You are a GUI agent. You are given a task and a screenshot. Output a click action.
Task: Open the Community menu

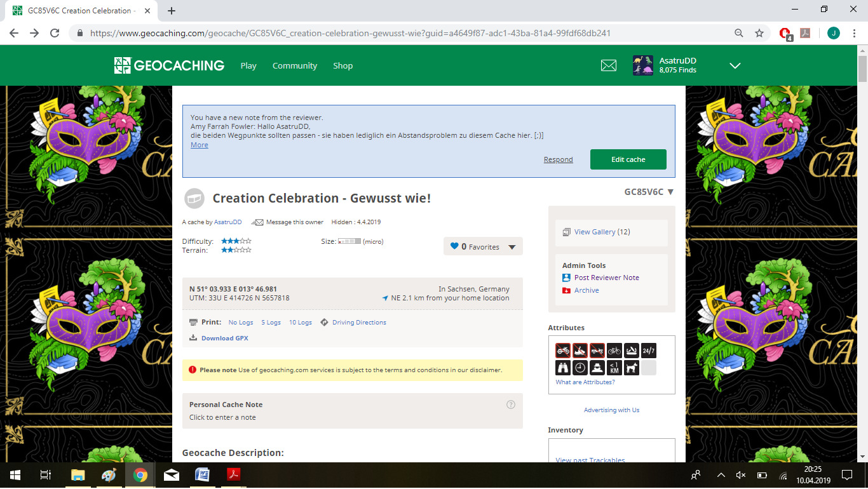tap(295, 65)
